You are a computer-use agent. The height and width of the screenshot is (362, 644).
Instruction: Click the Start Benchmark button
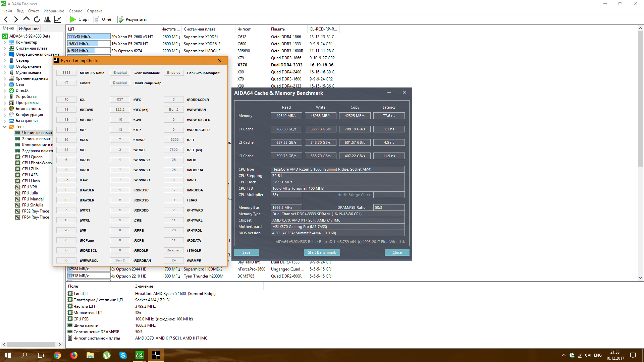point(322,253)
